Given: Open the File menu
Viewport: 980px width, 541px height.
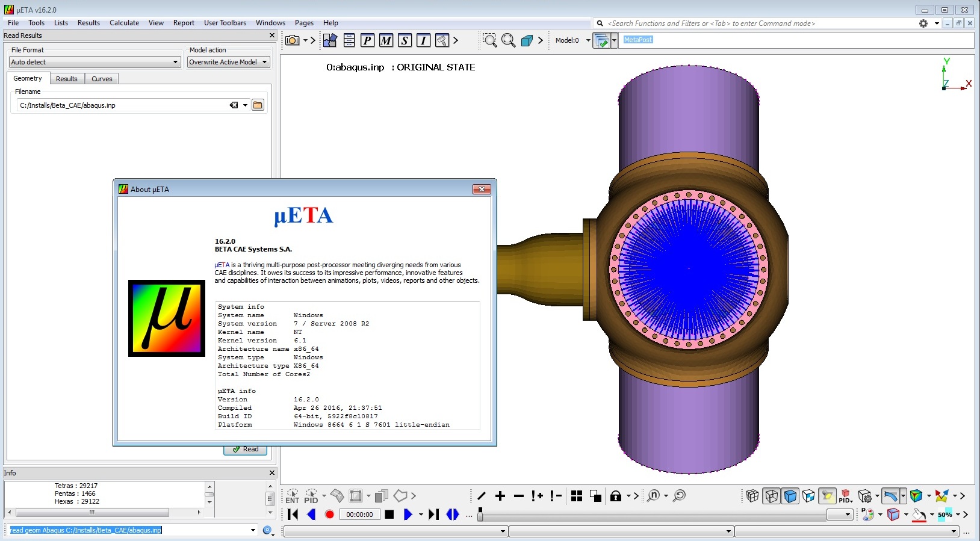Looking at the screenshot, I should (13, 23).
